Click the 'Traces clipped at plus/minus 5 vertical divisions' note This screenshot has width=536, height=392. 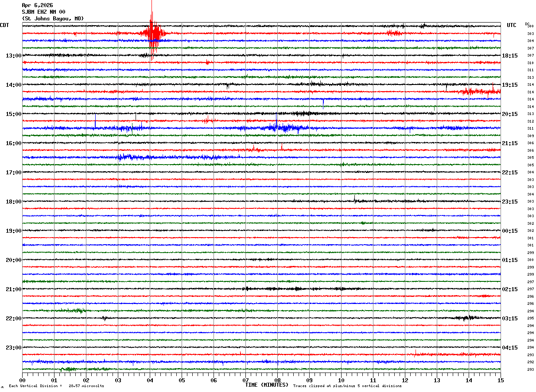tap(347, 386)
